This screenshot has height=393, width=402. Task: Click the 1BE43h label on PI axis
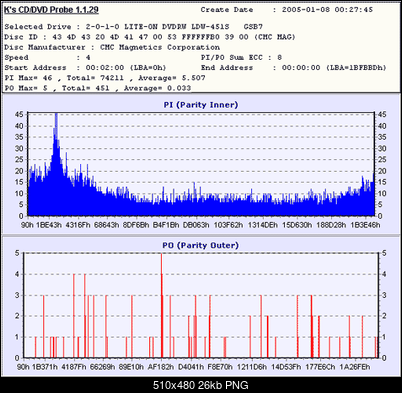coord(49,225)
